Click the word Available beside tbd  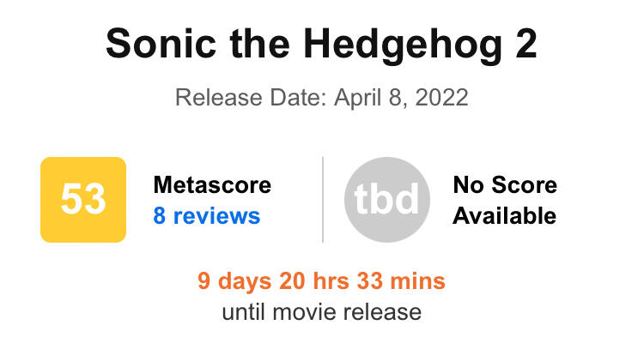click(504, 215)
